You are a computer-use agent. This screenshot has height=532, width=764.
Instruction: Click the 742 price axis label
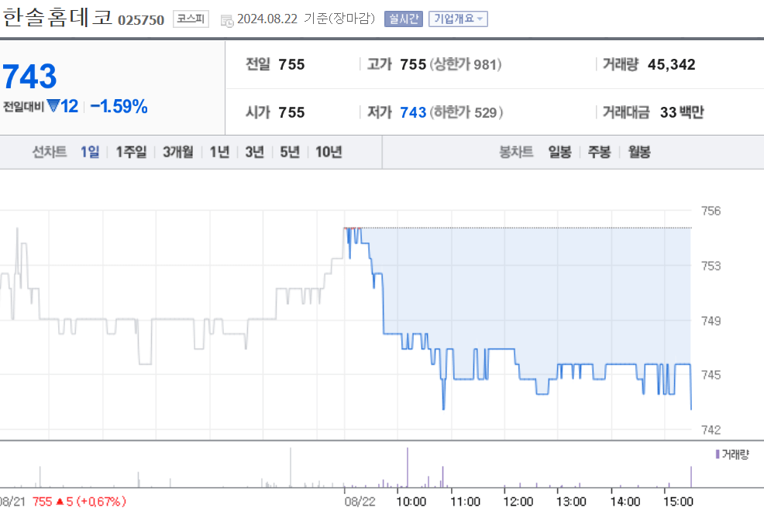tap(711, 431)
